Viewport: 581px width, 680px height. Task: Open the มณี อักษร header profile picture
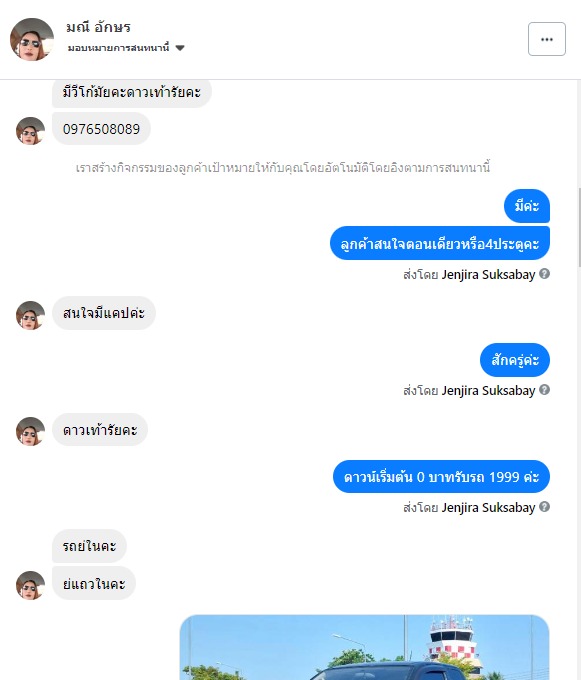32,39
